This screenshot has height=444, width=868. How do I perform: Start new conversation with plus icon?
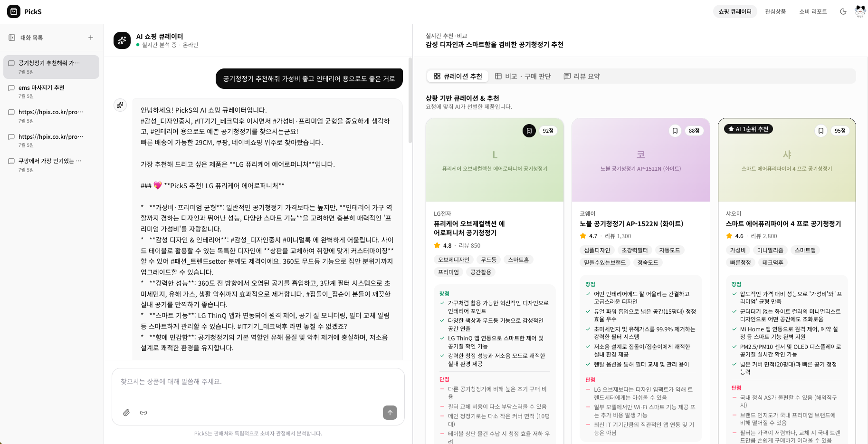(x=91, y=38)
